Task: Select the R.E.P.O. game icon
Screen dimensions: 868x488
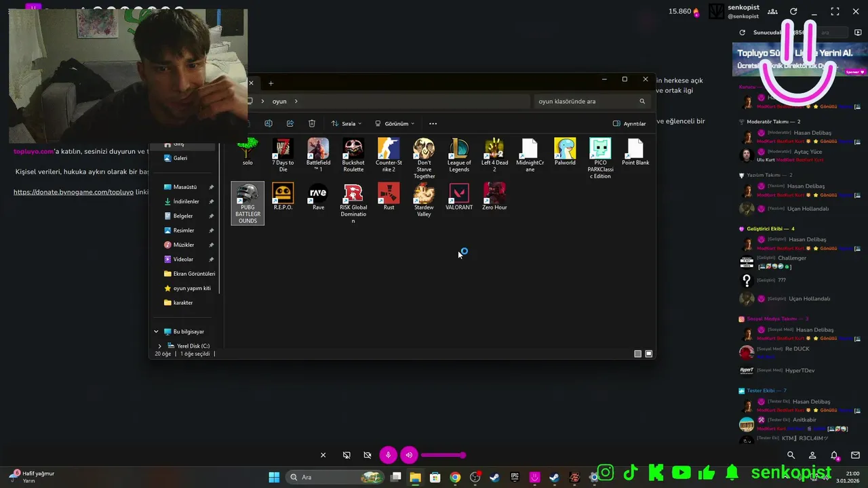Action: point(283,197)
